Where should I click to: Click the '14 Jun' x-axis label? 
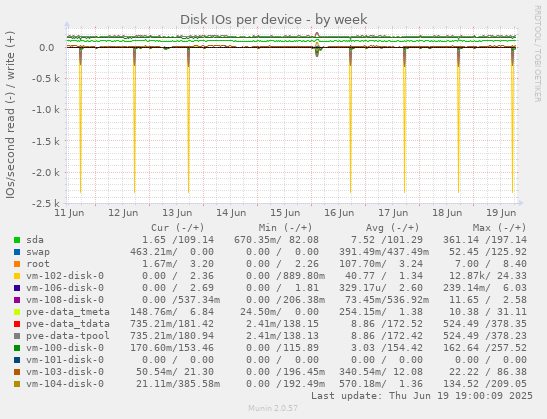pos(231,212)
